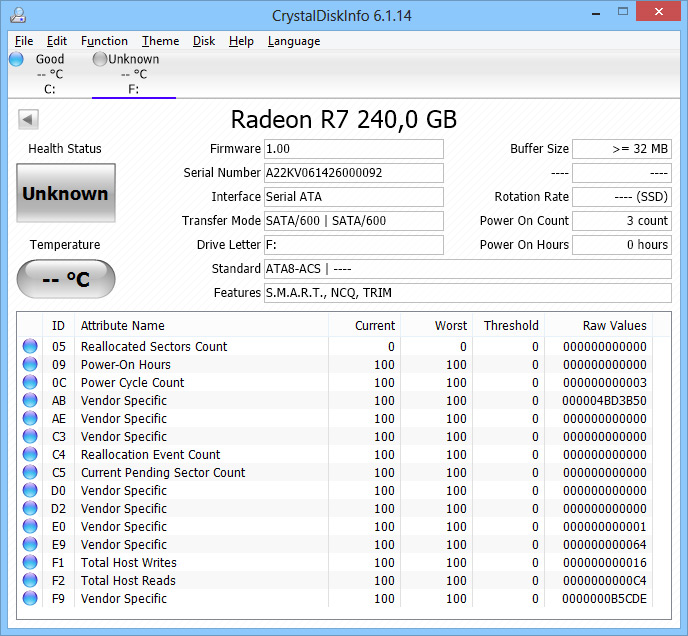688x636 pixels.
Task: Select the Power Cycle Count attribute name
Action: coord(133,383)
